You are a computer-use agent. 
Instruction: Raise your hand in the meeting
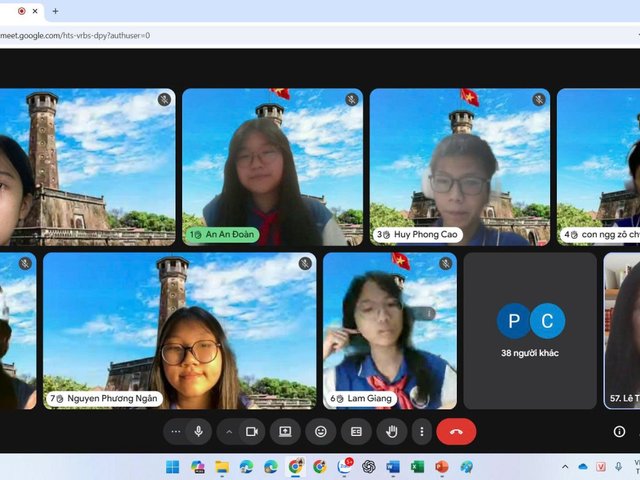(392, 431)
